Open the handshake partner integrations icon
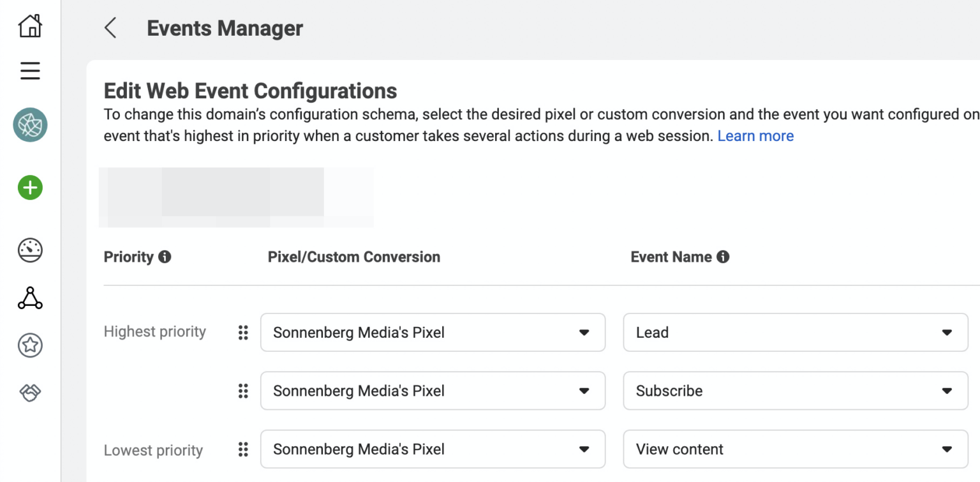 click(x=30, y=393)
